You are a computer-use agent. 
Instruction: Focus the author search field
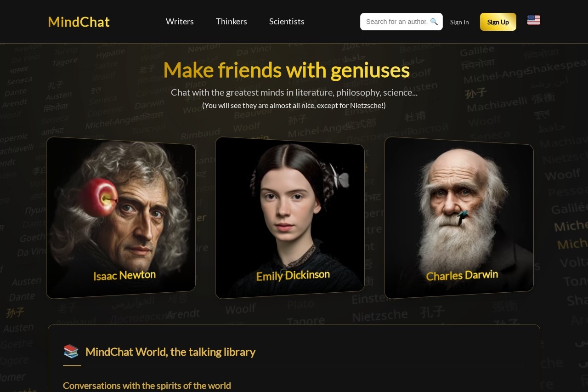click(401, 22)
